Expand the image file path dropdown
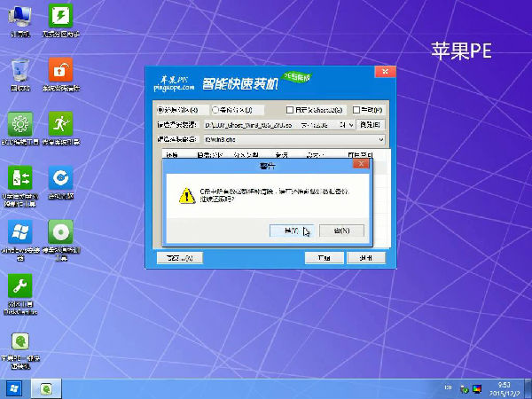 [351, 125]
